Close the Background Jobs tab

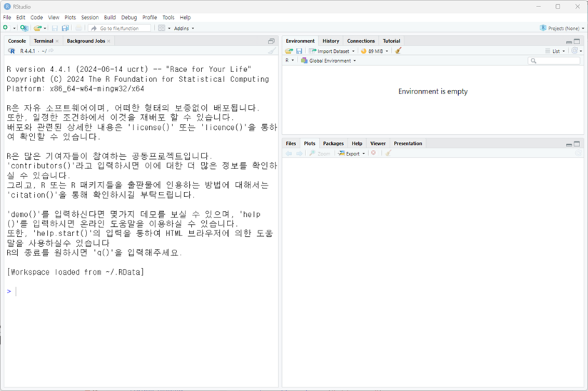coord(108,41)
